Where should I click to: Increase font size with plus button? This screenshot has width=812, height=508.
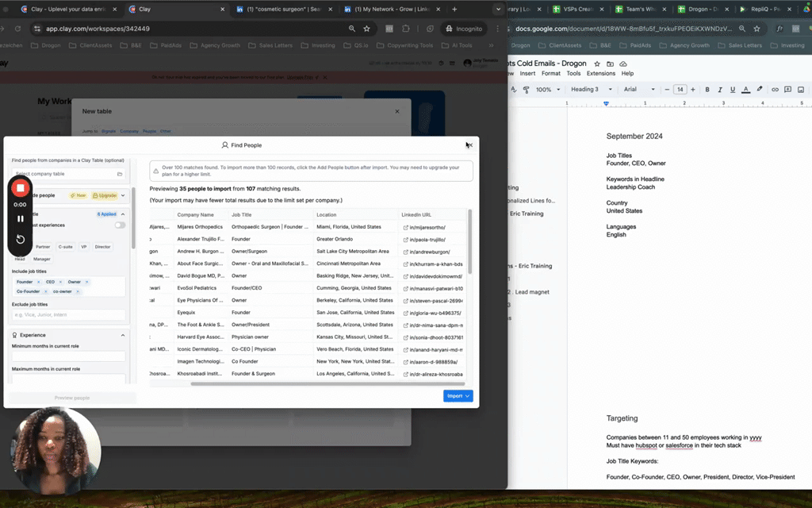point(692,90)
